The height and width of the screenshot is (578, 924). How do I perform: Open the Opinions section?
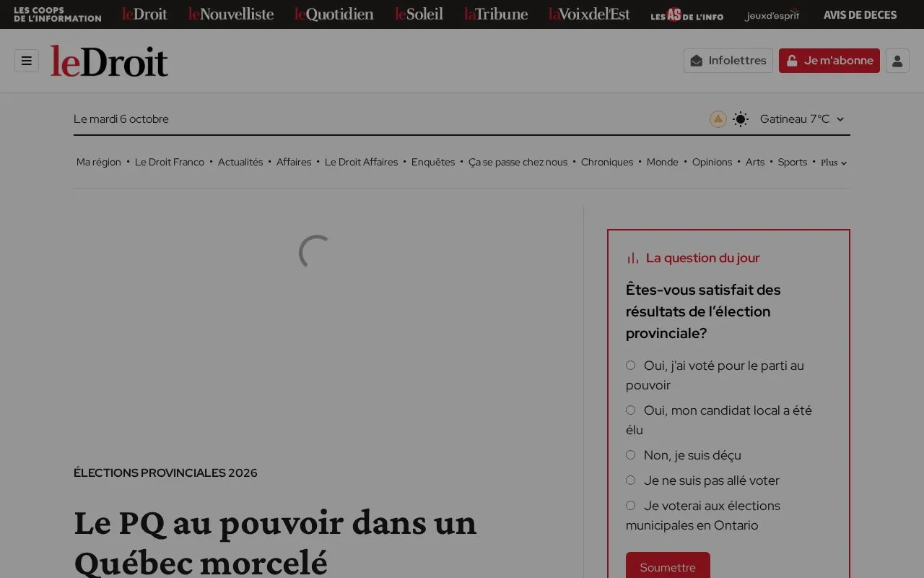click(712, 163)
